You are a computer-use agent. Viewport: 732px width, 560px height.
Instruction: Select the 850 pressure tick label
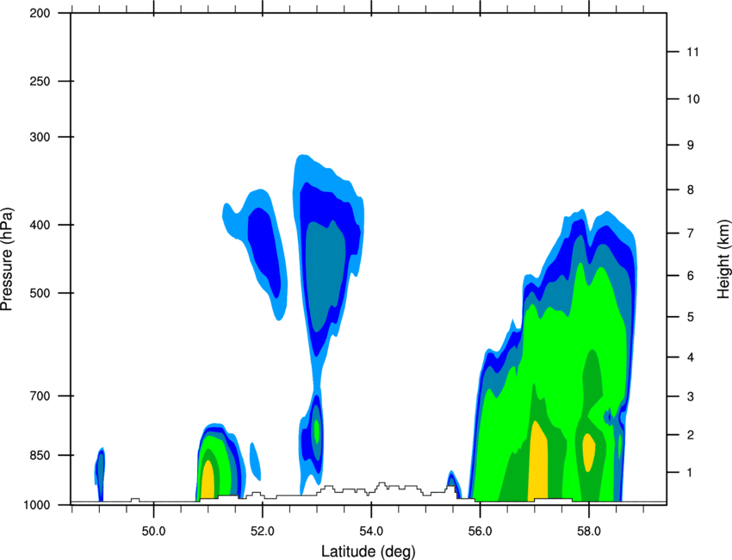40,455
